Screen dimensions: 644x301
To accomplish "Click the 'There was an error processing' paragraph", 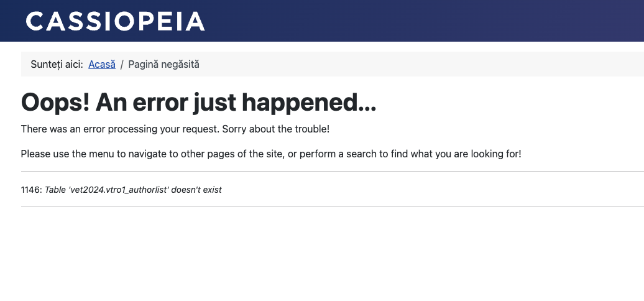I will pyautogui.click(x=124, y=129).
